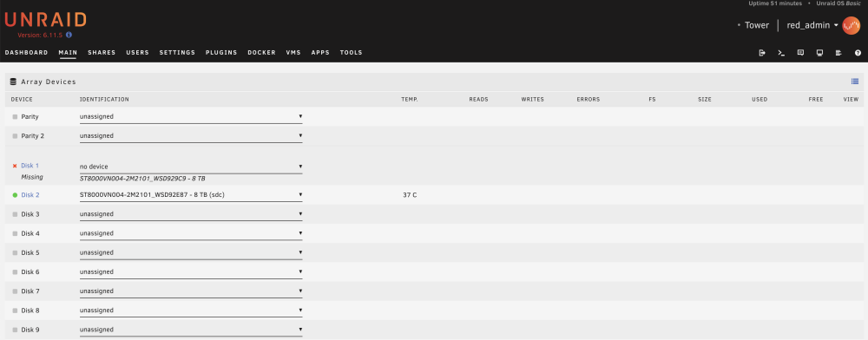Viewport: 868px width, 340px height.
Task: Click the green status dot of Disk 2
Action: [x=15, y=195]
